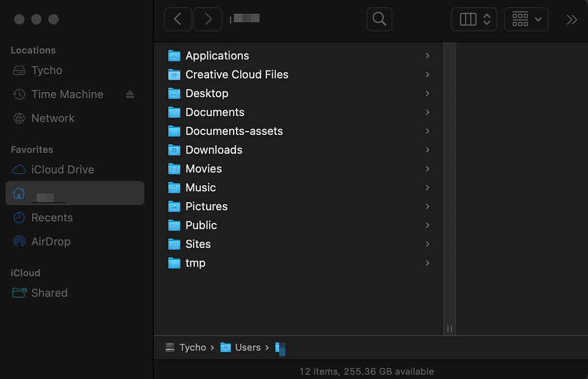The width and height of the screenshot is (588, 379).
Task: Open Shared under iCloud in sidebar
Action: [49, 293]
